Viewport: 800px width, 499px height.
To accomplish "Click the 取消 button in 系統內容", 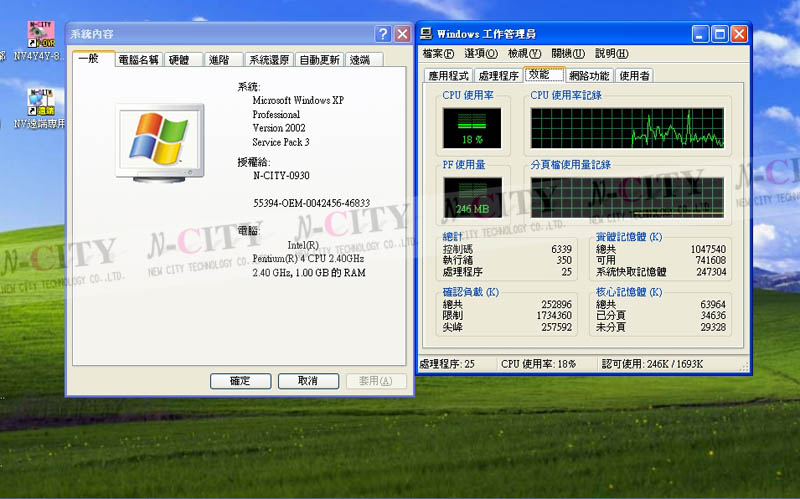I will coord(308,381).
